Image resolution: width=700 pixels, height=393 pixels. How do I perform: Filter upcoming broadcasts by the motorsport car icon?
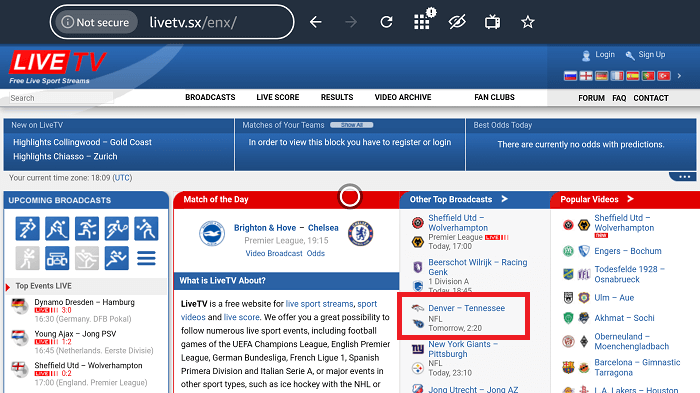point(57,258)
